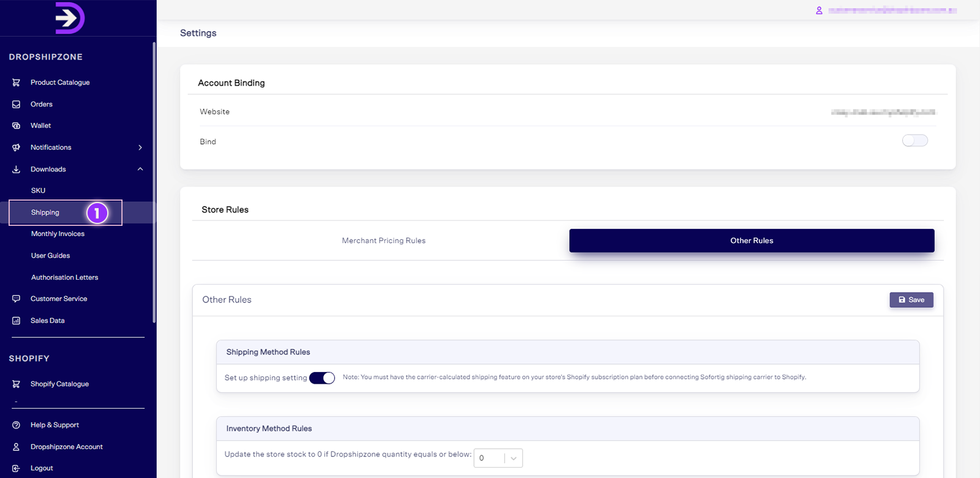Image resolution: width=980 pixels, height=478 pixels.
Task: Open User Guides link
Action: 50,256
